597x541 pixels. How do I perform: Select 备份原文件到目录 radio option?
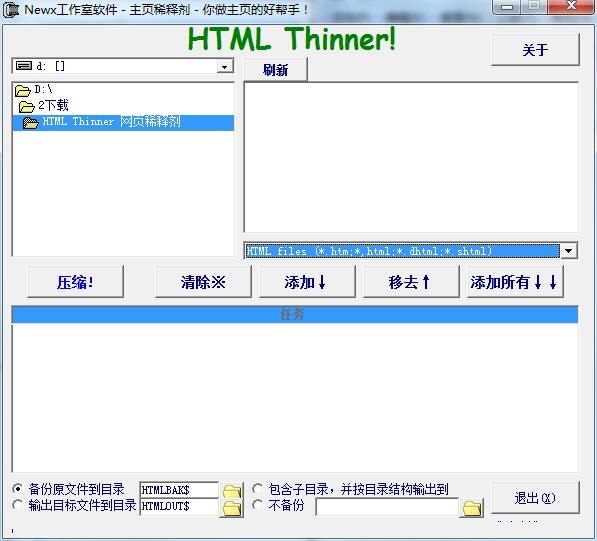[18, 488]
